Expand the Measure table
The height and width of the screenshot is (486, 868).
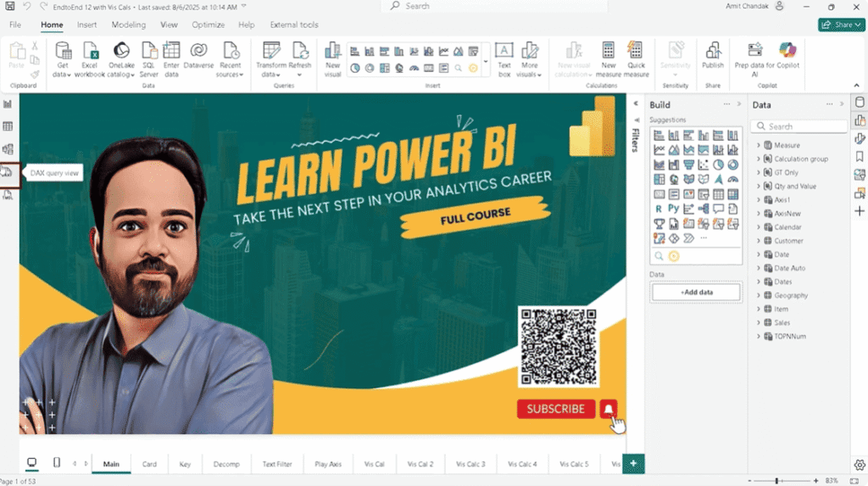[759, 145]
